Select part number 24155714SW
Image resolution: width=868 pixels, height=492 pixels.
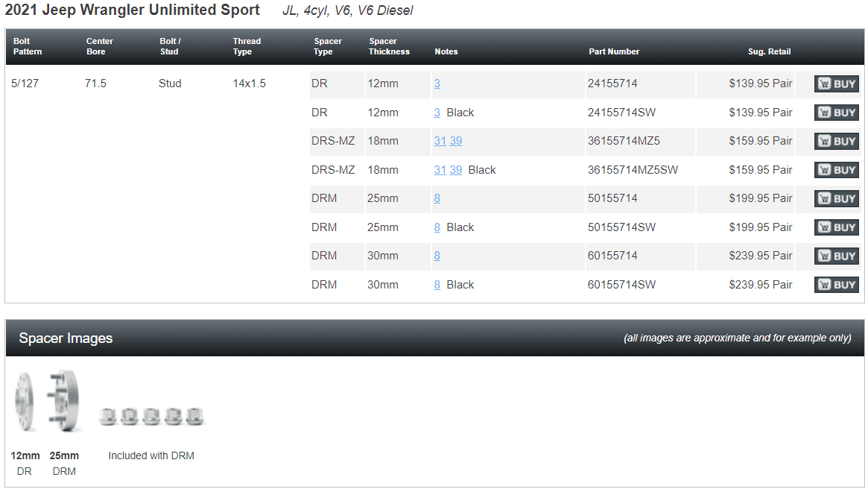click(x=621, y=113)
